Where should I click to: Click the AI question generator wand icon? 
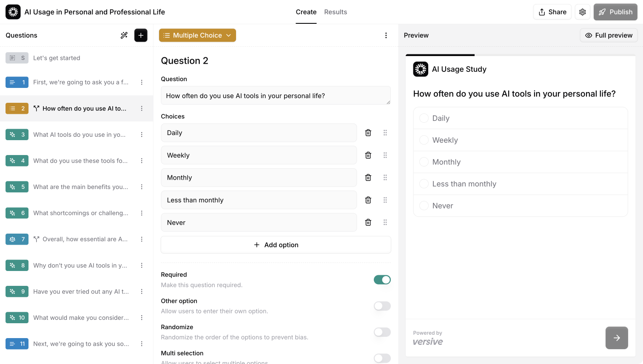[x=124, y=35]
